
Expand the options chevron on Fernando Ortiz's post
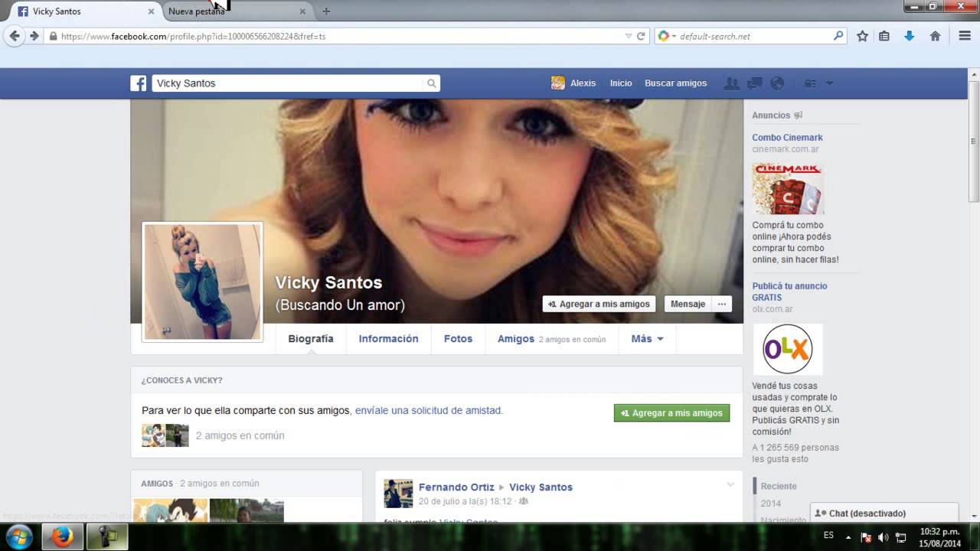pyautogui.click(x=730, y=484)
